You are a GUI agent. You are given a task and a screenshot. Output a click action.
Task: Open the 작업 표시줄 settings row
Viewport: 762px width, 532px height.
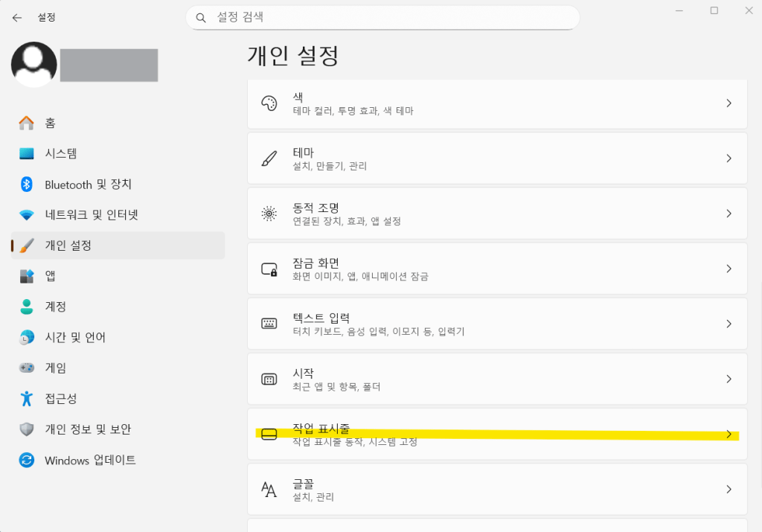click(x=496, y=435)
